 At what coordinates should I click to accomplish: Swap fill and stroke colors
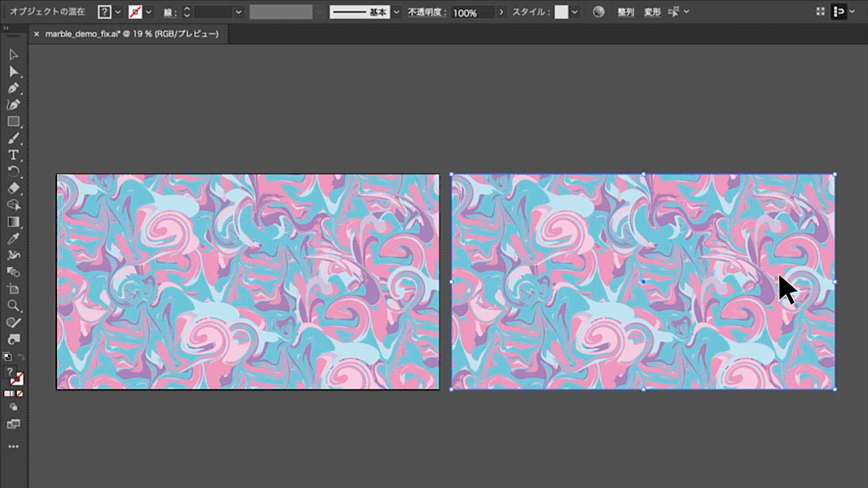20,357
